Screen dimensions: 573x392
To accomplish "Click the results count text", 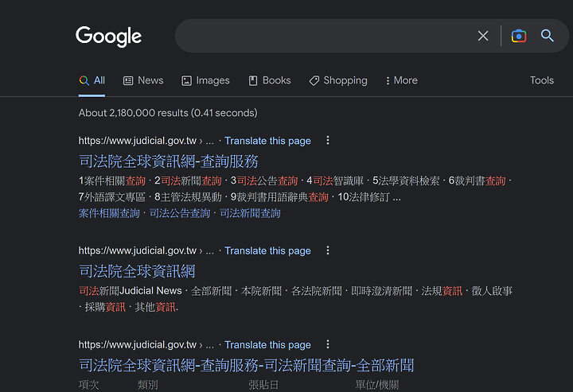I will (x=168, y=113).
